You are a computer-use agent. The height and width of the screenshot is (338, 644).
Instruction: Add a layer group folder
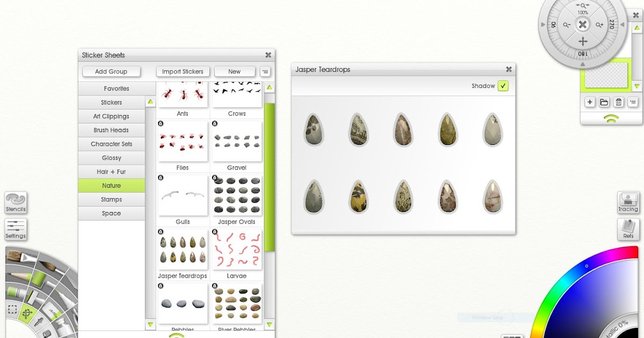tap(604, 102)
